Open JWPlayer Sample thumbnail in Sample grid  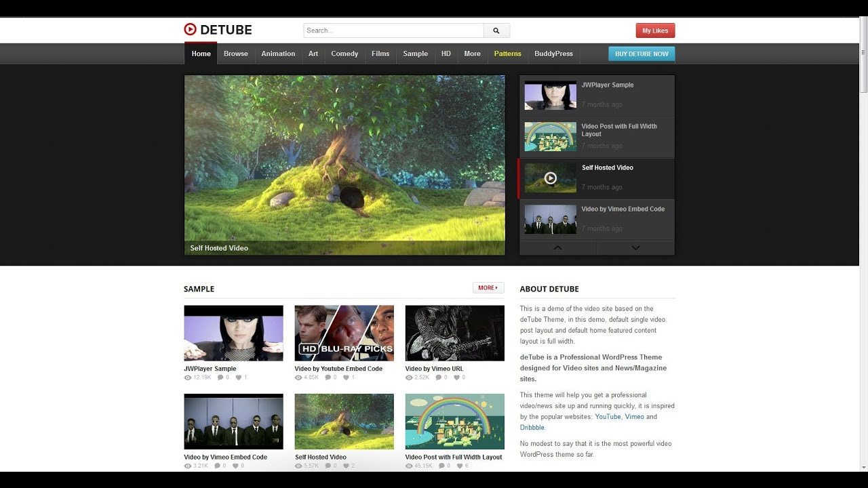pos(233,333)
